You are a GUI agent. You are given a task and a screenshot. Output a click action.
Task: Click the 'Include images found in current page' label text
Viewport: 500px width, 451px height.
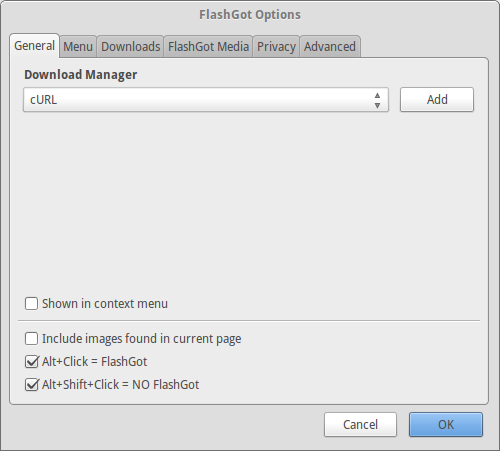pos(141,339)
